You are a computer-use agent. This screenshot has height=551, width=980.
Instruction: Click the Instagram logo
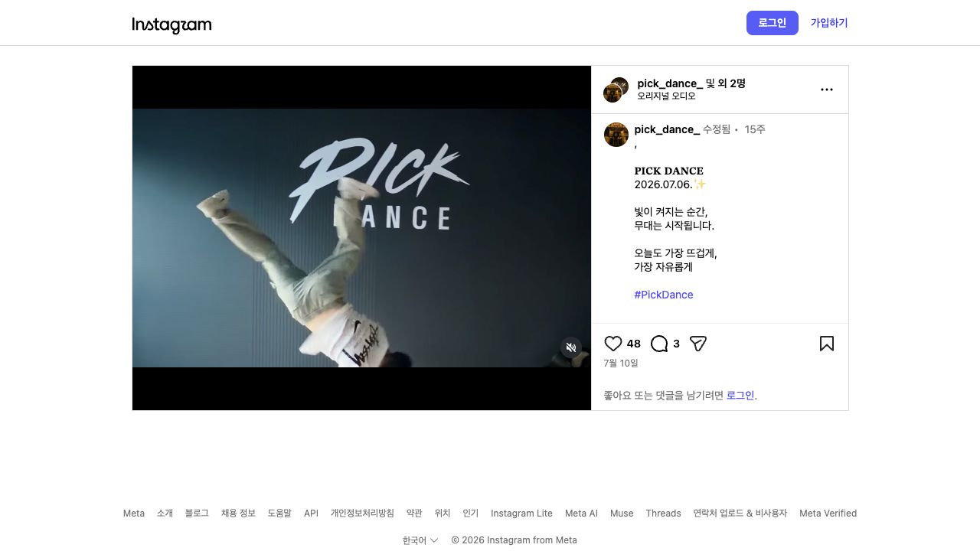pos(171,25)
